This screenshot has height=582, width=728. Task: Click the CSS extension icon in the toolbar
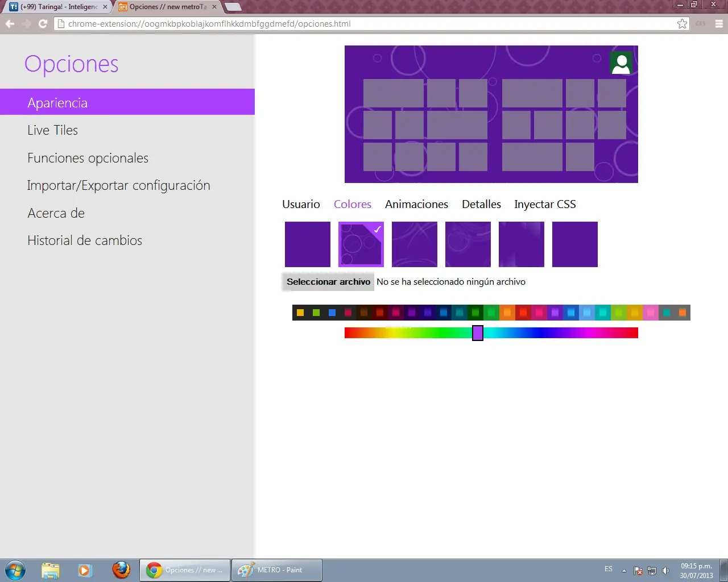click(701, 24)
